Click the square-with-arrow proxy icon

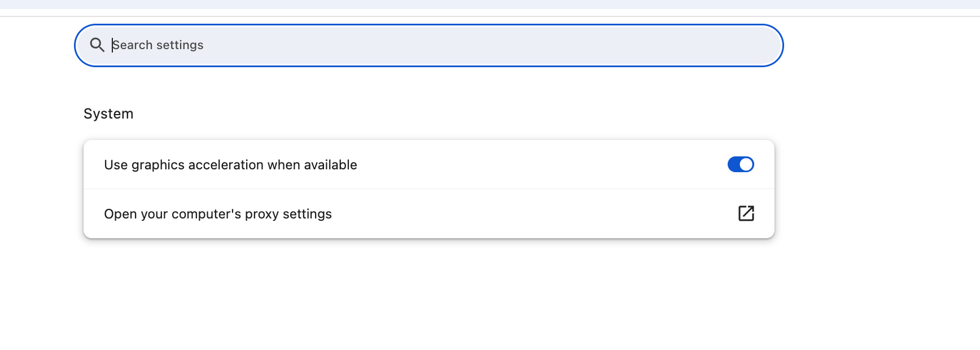pos(746,213)
